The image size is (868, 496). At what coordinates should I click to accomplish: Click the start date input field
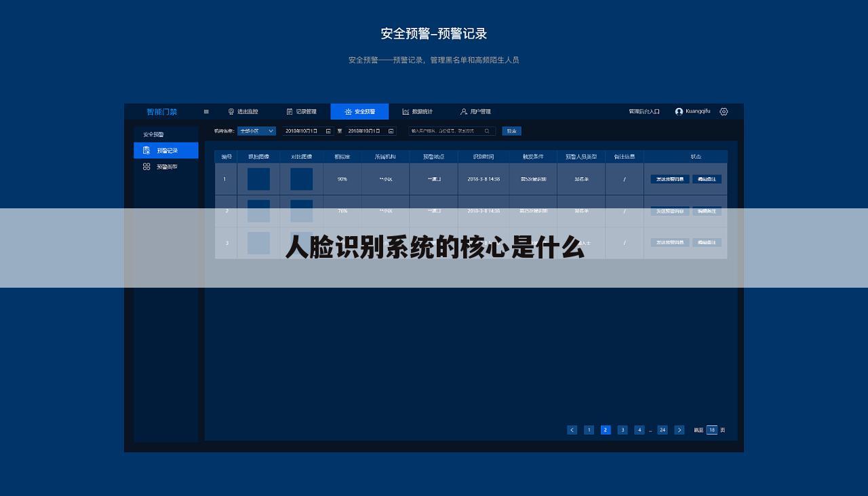coord(309,131)
